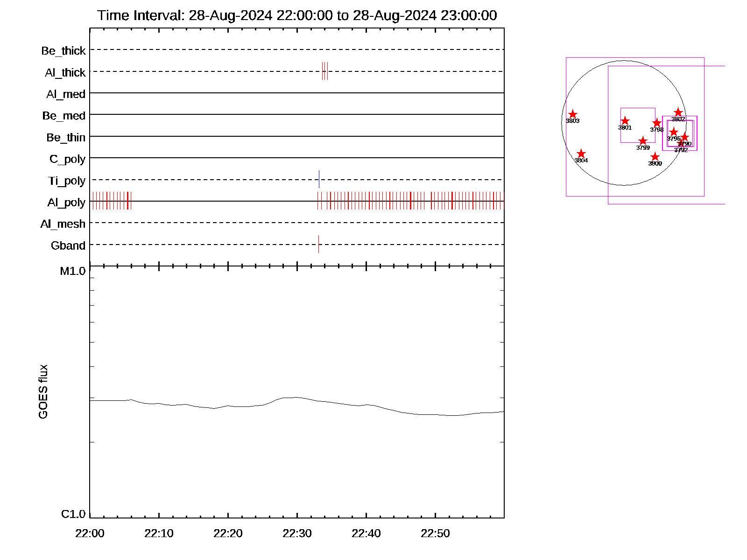This screenshot has height=560, width=747.
Task: Select the Gband filter label
Action: coord(68,245)
